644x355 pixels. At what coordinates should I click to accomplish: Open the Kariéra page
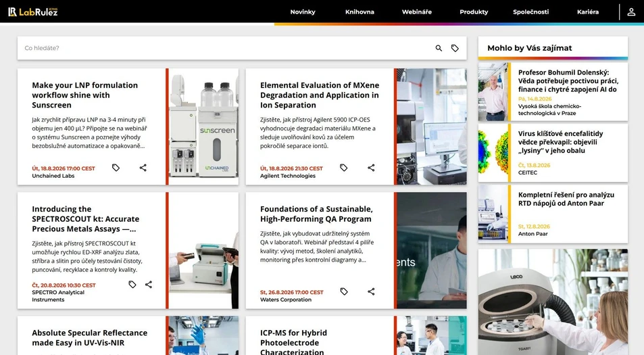[x=588, y=12]
